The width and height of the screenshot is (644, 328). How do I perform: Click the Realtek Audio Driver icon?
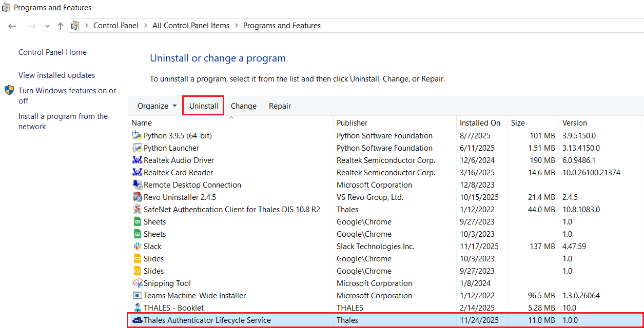137,160
